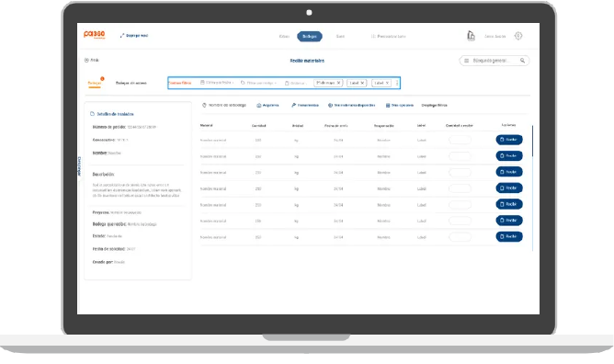Click the Nombre de la bodega pin icon
Screen dimensions: 614x364
pyautogui.click(x=204, y=106)
